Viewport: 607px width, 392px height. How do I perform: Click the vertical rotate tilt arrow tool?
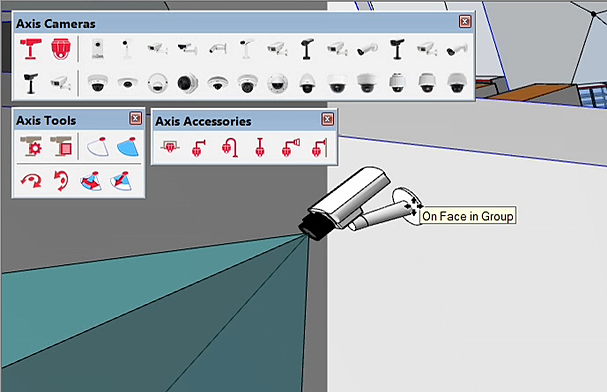[x=61, y=181]
